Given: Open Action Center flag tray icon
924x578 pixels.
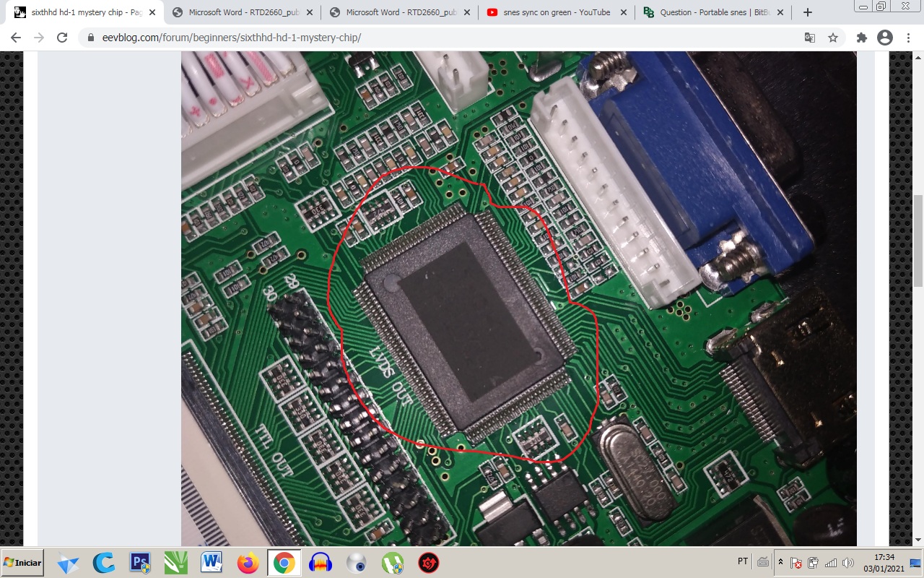Looking at the screenshot, I should (x=796, y=563).
